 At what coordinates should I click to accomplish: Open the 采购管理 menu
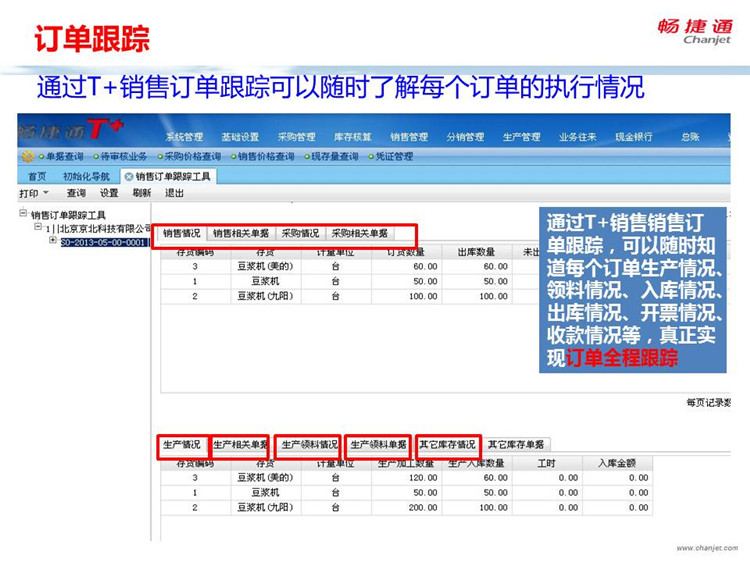(297, 137)
